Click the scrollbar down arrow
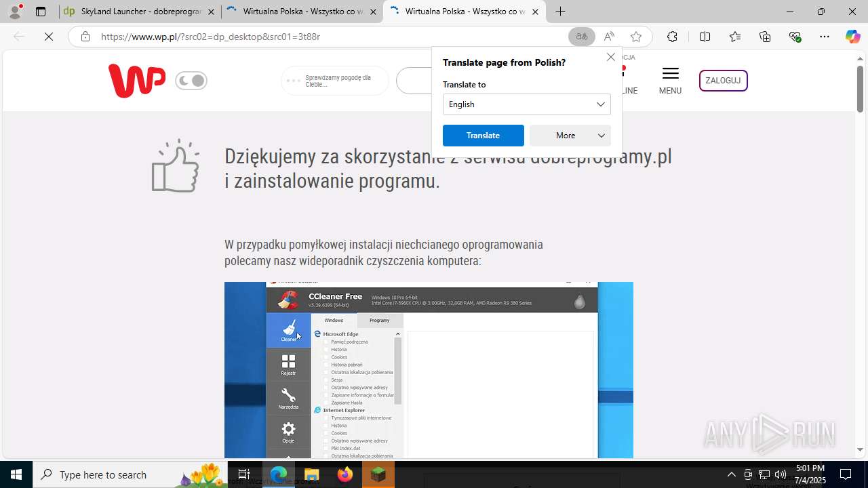The height and width of the screenshot is (488, 868). [860, 449]
